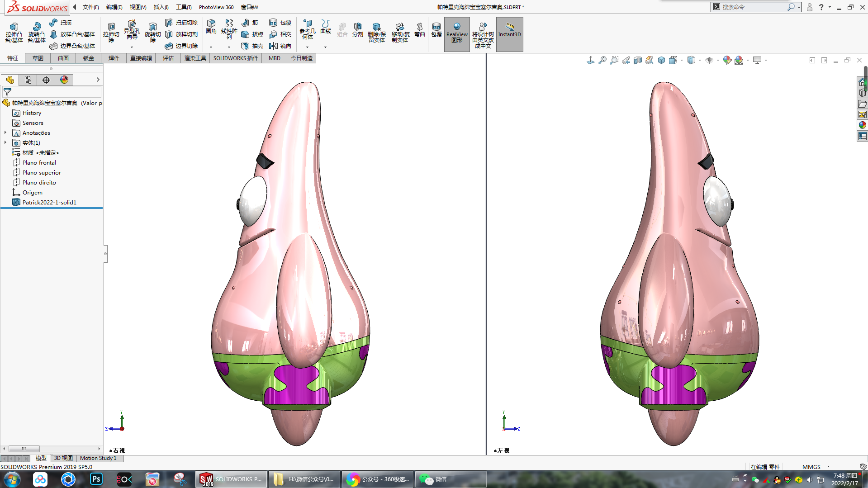This screenshot has width=868, height=488.
Task: Select Patrick2022-1-solid1 feature in tree
Action: [49, 202]
